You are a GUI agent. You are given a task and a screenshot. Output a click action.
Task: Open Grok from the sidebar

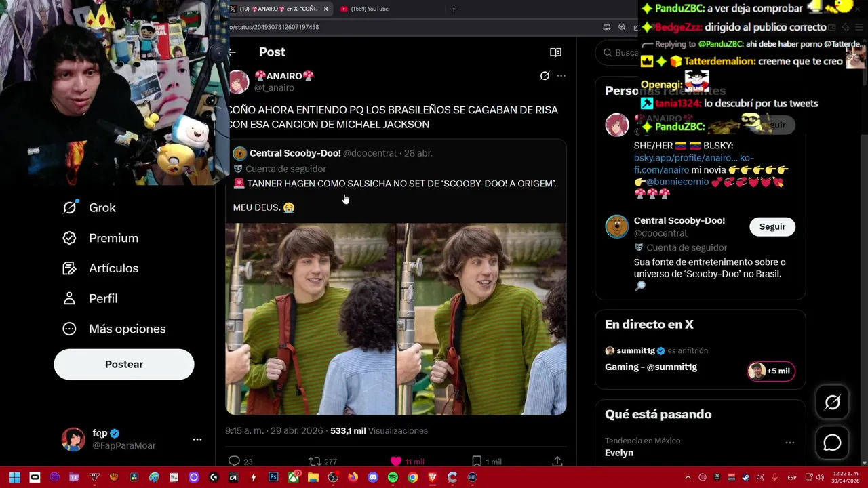pos(89,208)
